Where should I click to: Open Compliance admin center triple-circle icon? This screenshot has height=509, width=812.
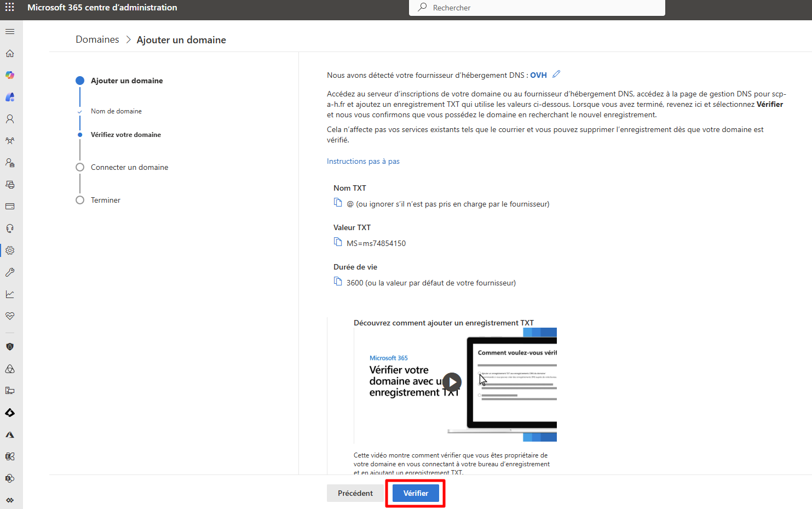tap(10, 369)
